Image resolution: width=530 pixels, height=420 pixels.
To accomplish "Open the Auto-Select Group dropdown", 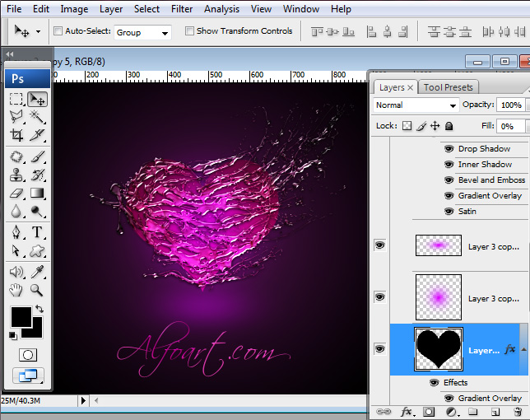I will [x=142, y=32].
